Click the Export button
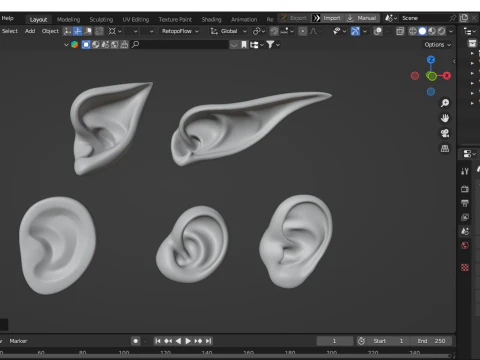The height and width of the screenshot is (360, 480). tap(294, 18)
